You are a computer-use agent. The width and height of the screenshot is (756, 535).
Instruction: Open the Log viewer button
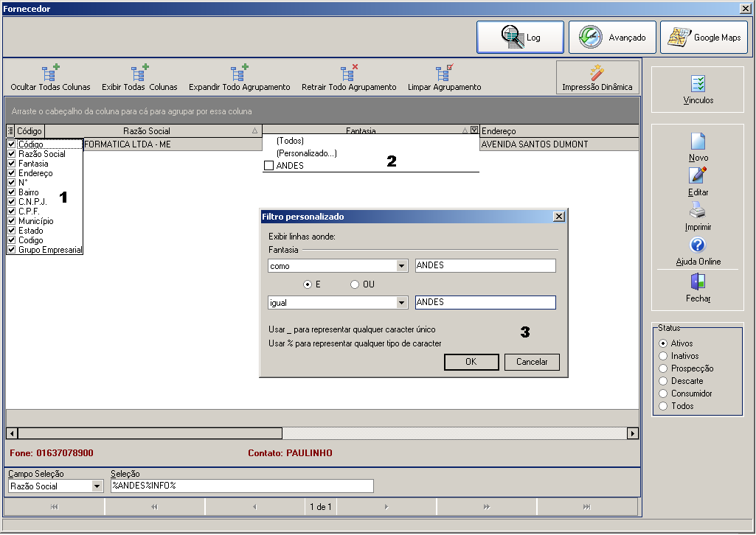tap(520, 37)
